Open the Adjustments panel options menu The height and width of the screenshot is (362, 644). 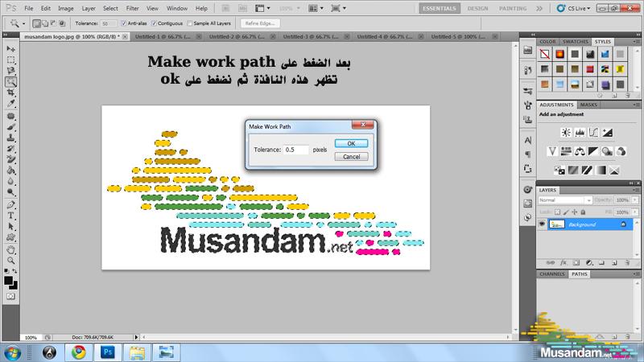[x=636, y=105]
